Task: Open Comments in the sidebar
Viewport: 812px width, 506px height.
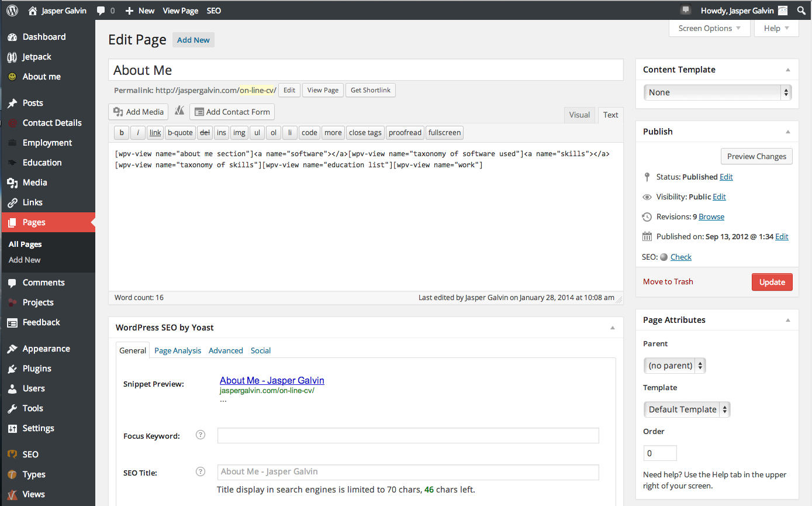Action: coord(43,283)
